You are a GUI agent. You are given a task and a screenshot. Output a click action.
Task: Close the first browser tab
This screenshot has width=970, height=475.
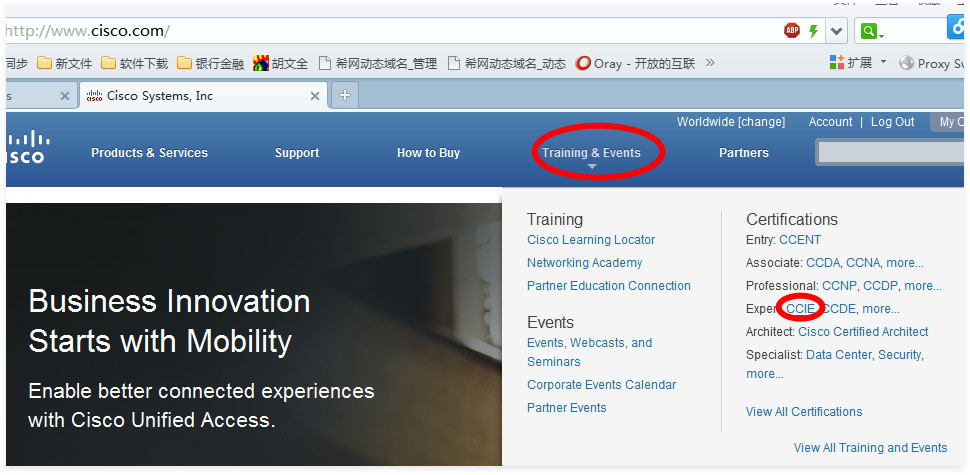pyautogui.click(x=64, y=96)
